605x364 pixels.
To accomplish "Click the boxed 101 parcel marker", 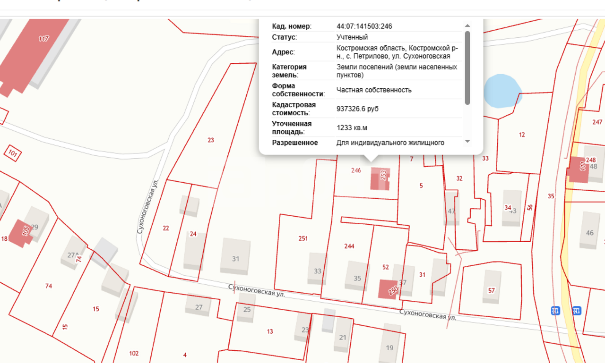I will 13,153.
